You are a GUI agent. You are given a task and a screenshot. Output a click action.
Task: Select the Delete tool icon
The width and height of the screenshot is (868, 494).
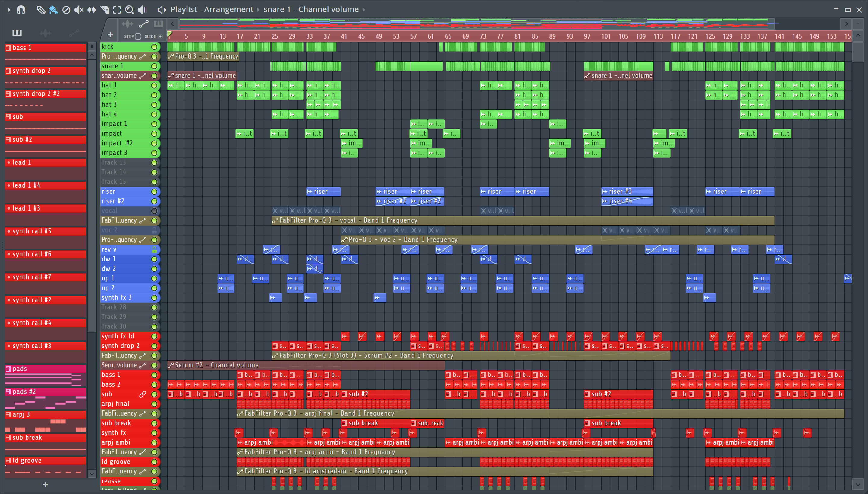[66, 10]
